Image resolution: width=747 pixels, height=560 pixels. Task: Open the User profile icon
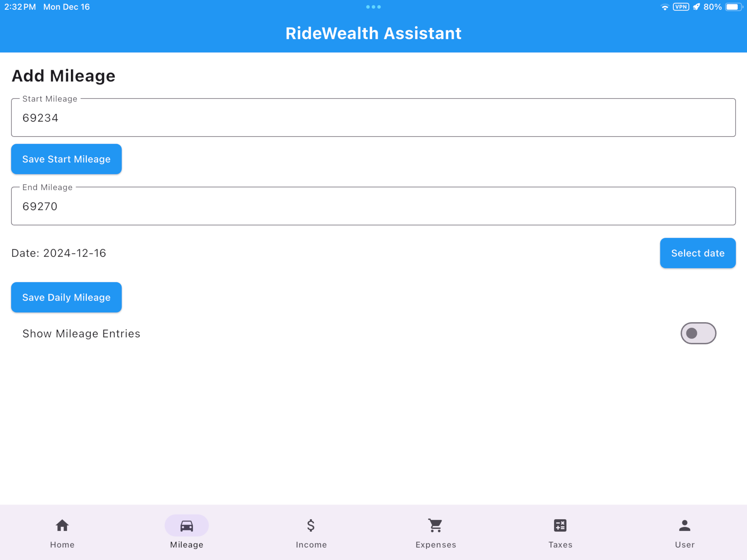[685, 526]
